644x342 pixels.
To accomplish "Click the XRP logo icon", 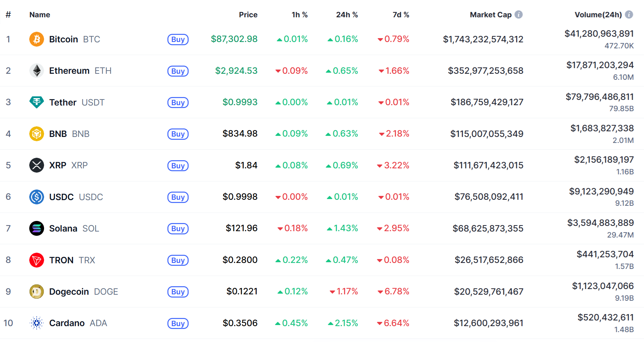I will (37, 165).
